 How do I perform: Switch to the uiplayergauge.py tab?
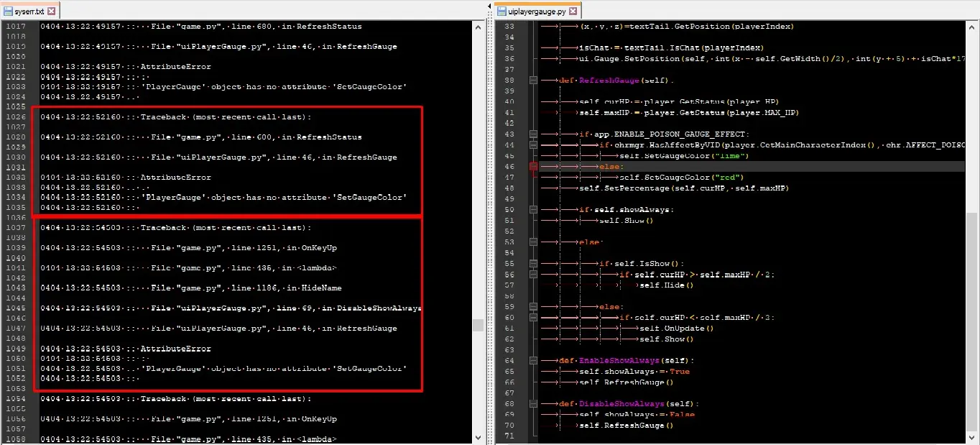click(535, 11)
